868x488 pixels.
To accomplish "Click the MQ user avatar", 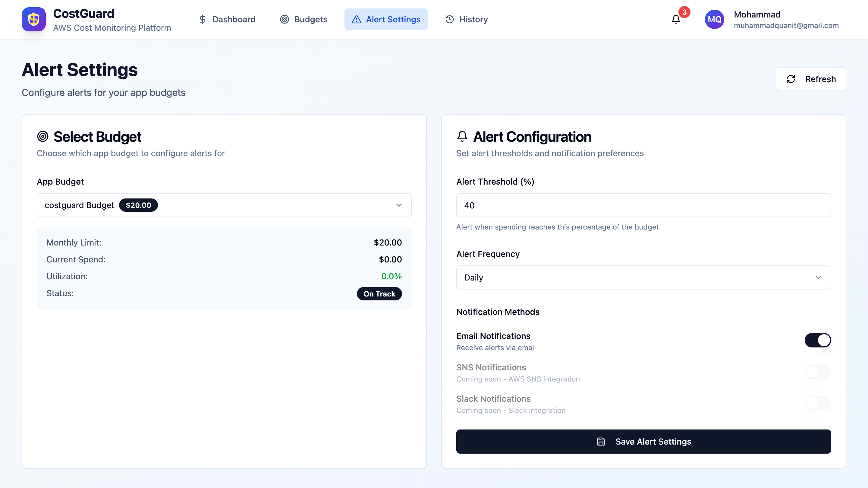I will [x=714, y=20].
